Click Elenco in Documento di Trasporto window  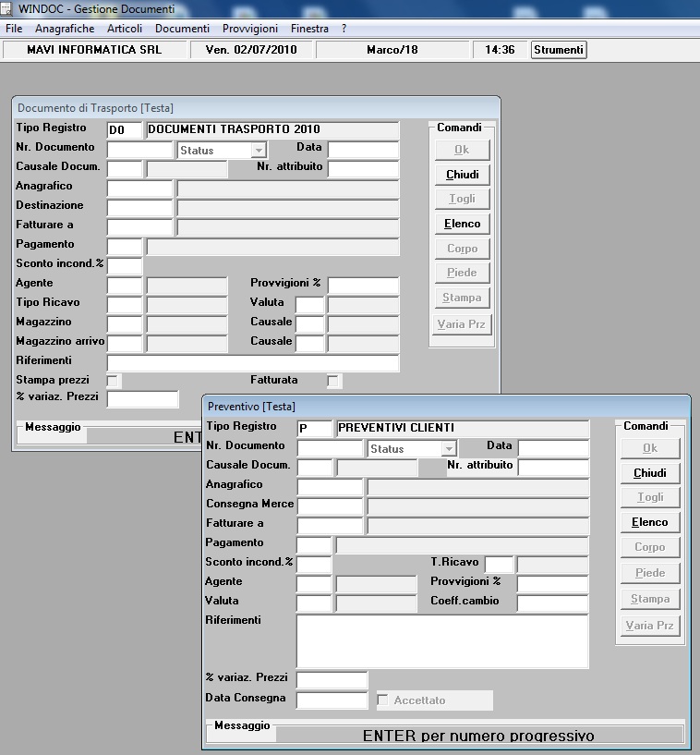point(463,224)
